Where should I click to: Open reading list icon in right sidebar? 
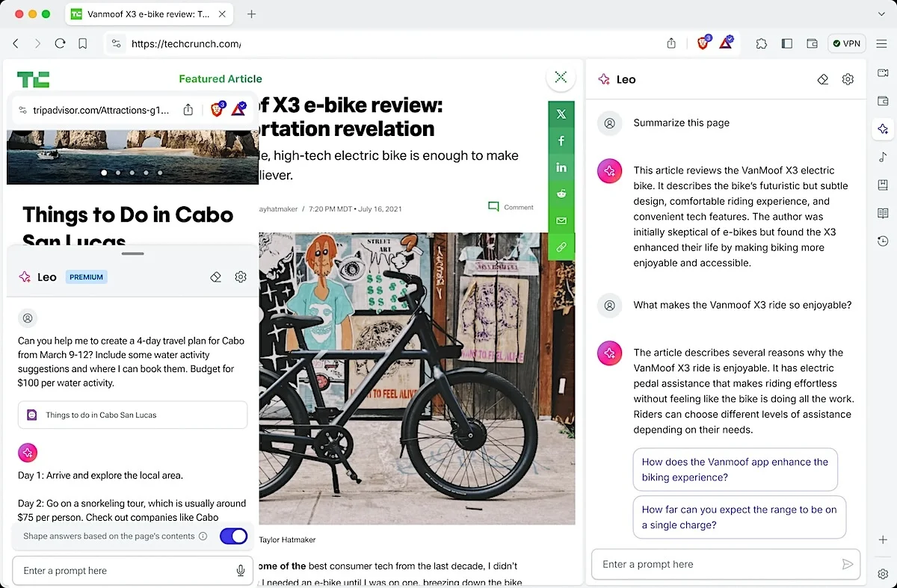tap(883, 213)
